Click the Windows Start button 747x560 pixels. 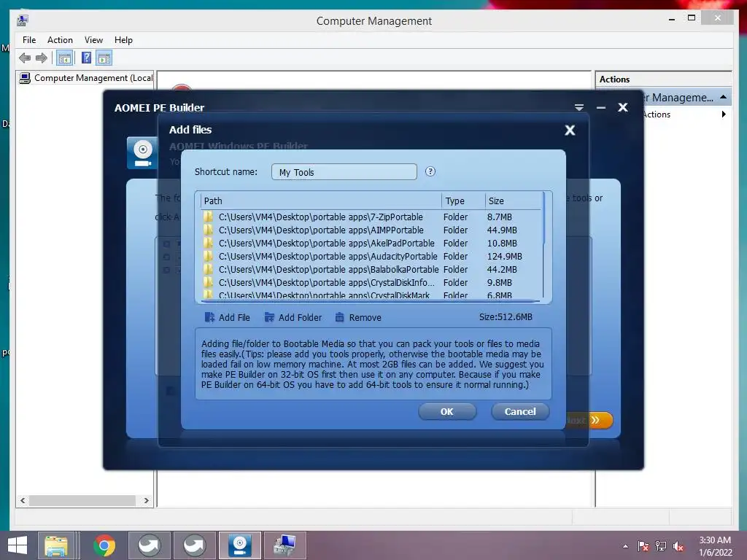click(18, 545)
